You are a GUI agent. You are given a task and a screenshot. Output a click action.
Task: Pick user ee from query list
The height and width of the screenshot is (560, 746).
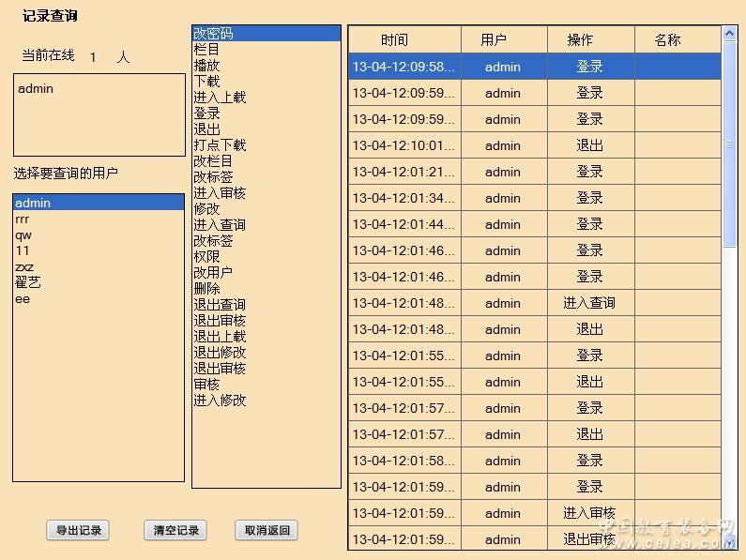pos(23,298)
